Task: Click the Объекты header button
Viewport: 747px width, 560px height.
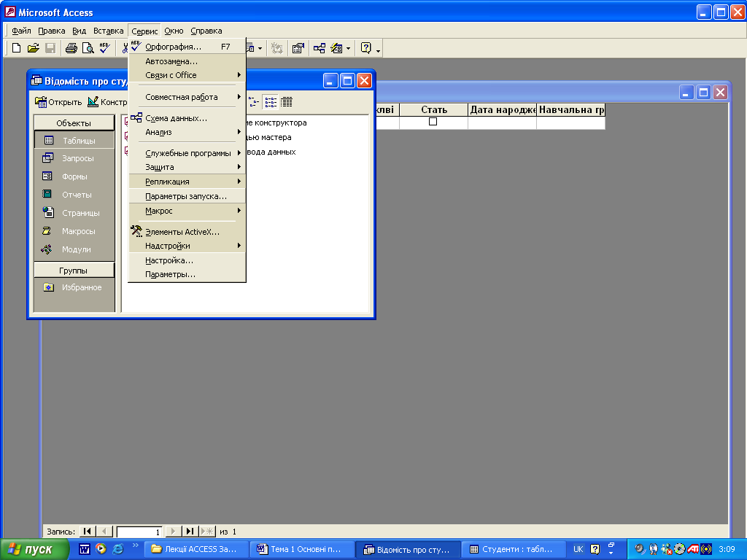Action: click(x=74, y=122)
